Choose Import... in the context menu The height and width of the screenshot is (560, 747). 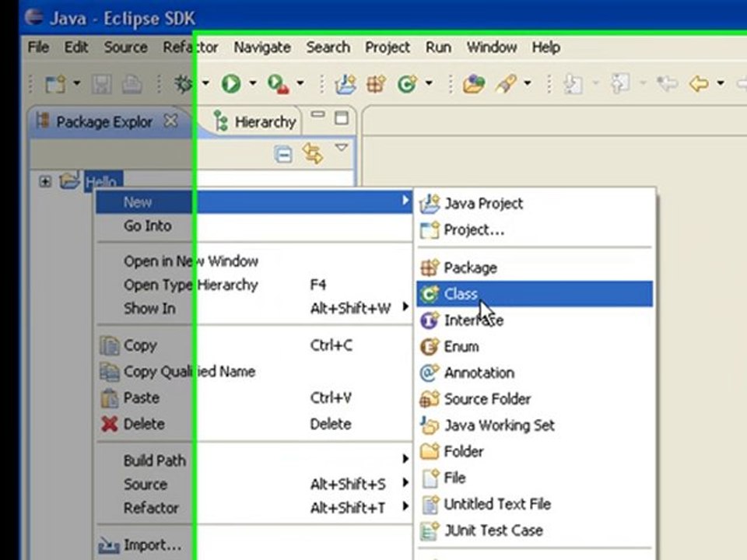click(x=254, y=544)
